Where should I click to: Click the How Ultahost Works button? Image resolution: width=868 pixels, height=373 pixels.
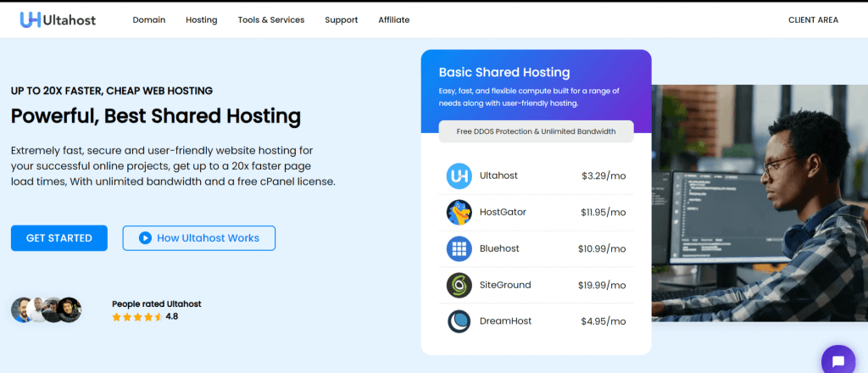198,238
